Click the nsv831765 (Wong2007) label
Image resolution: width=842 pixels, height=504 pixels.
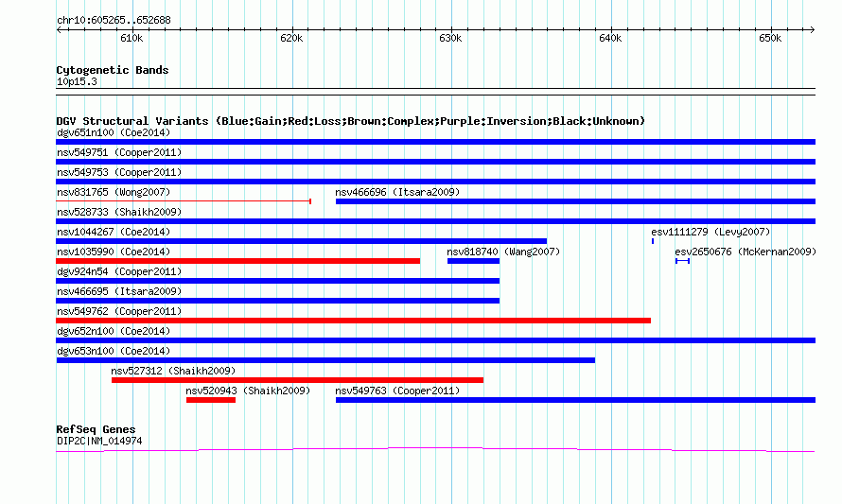tap(114, 192)
